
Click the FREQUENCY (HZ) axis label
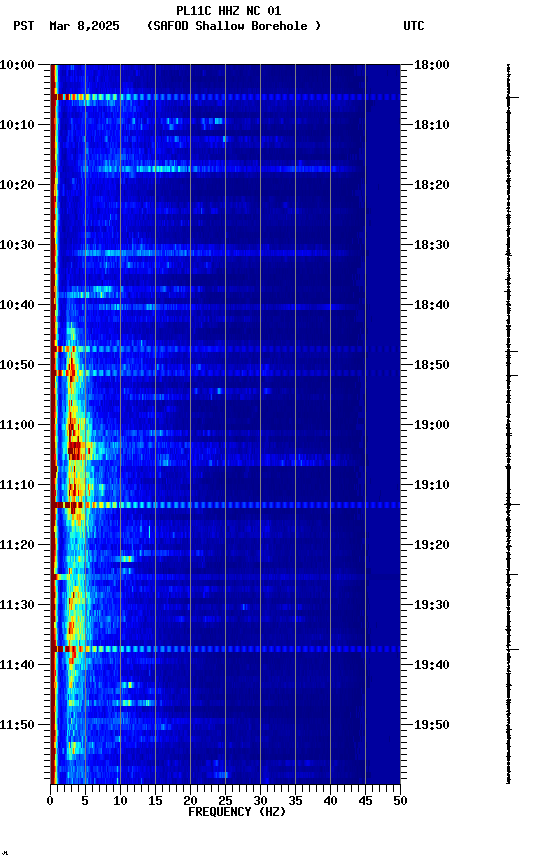[x=237, y=812]
